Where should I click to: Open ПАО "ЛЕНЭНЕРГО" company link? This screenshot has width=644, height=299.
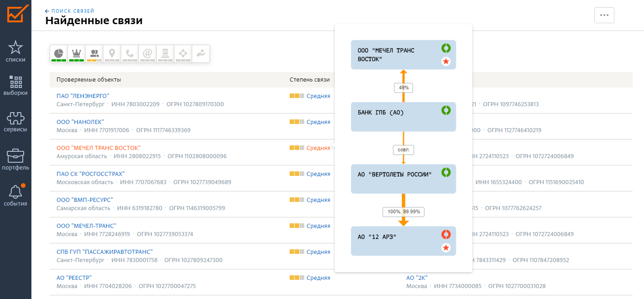pos(83,96)
